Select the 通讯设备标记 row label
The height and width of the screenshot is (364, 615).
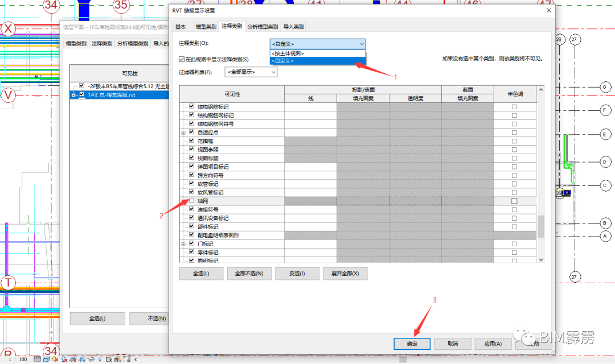point(213,218)
